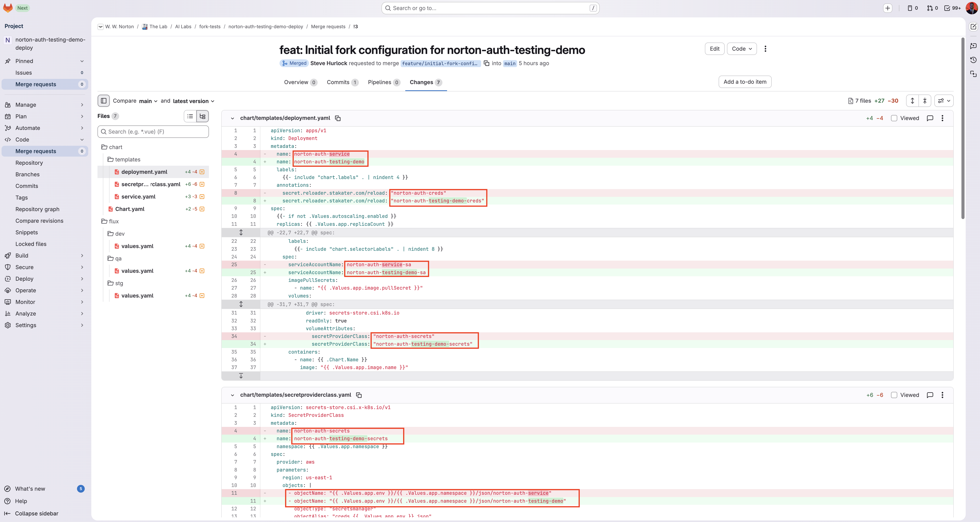This screenshot has height=522, width=980.
Task: Open Steve Hurlock's profile link
Action: point(328,63)
